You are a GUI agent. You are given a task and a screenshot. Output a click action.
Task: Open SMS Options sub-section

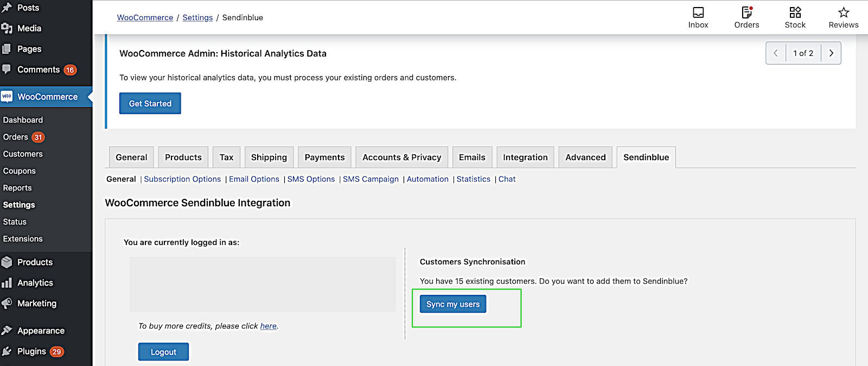pos(311,179)
